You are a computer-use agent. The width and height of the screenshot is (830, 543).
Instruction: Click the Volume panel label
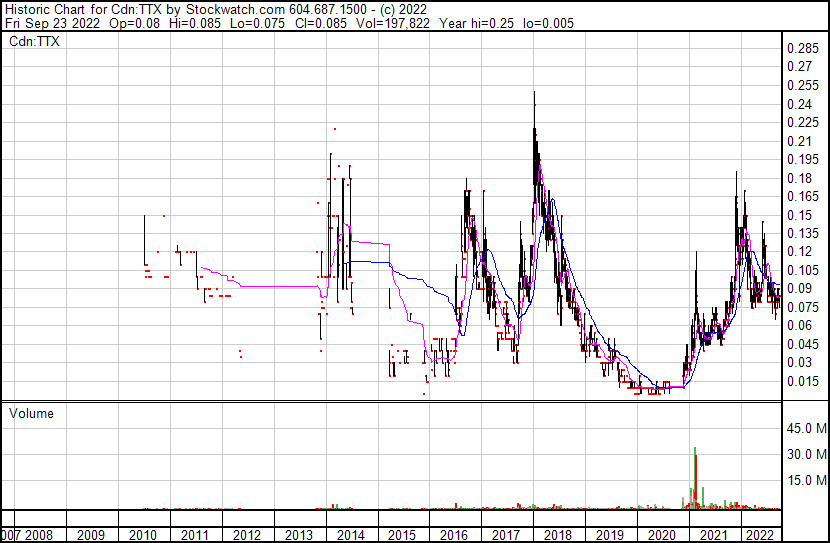(31, 413)
